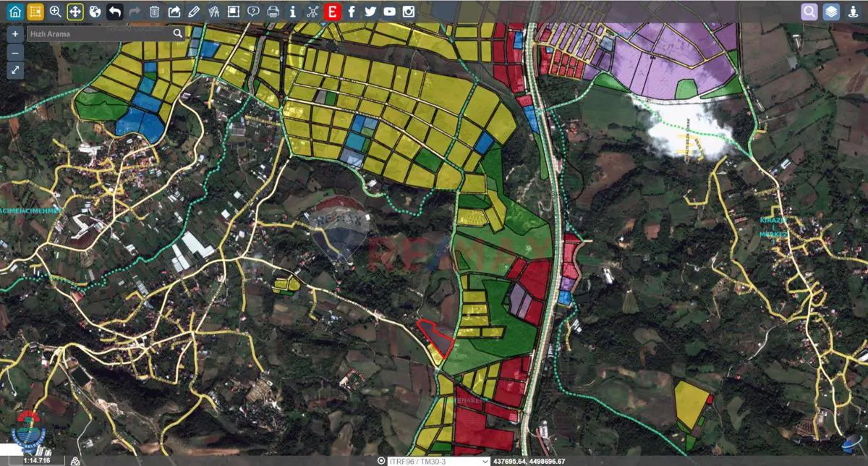
Task: Click the trash can delete icon
Action: click(x=154, y=12)
